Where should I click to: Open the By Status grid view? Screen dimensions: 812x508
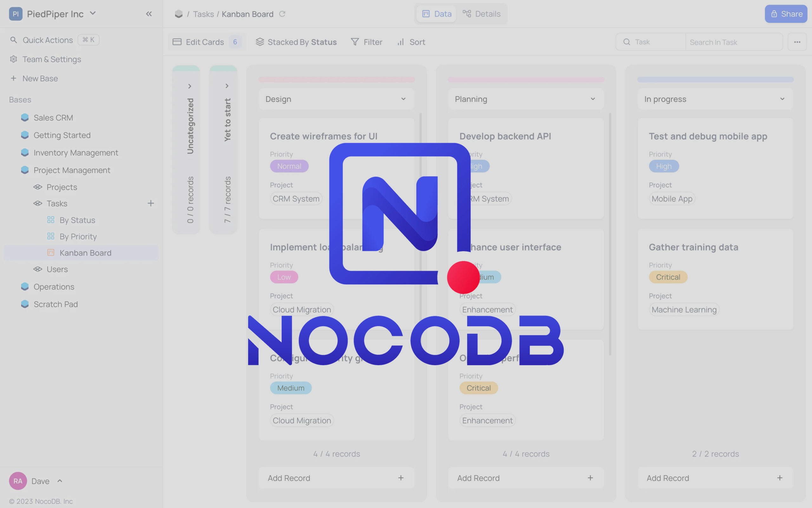click(77, 220)
